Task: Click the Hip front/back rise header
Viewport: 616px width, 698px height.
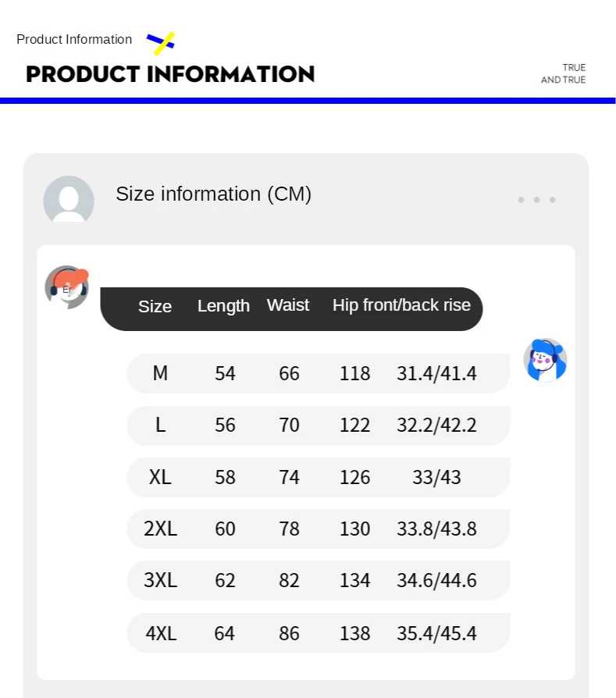Action: [401, 305]
